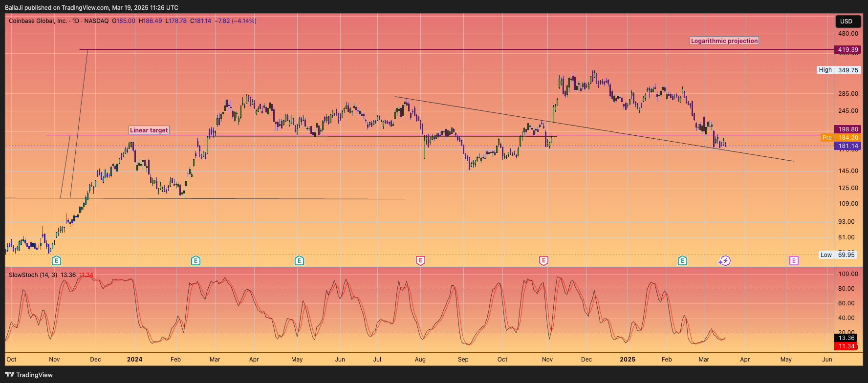The height and width of the screenshot is (383, 868).
Task: Click the green earnings marker at May 2024
Action: click(299, 261)
